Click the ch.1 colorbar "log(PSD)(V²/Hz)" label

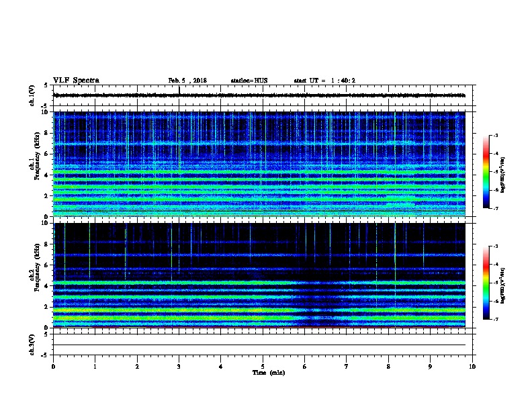click(x=502, y=175)
